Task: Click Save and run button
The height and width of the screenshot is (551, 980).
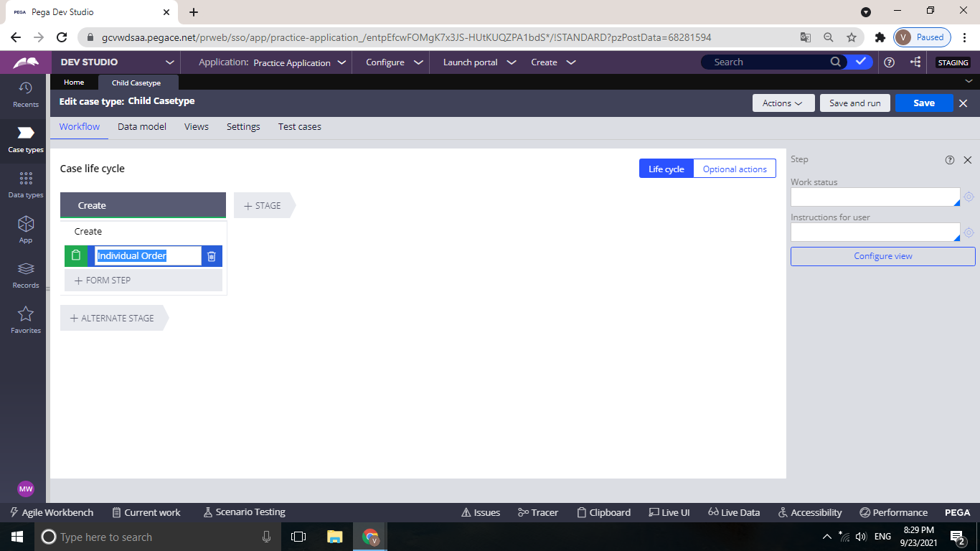Action: (855, 103)
